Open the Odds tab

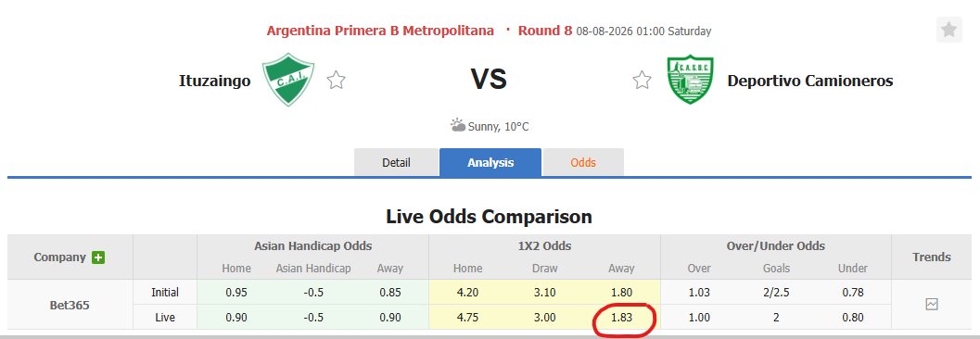(583, 163)
